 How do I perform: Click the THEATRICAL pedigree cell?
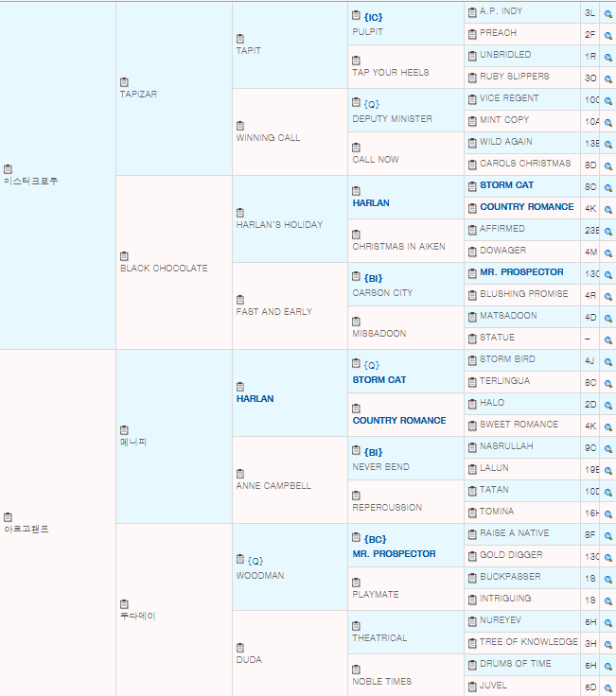tap(379, 638)
